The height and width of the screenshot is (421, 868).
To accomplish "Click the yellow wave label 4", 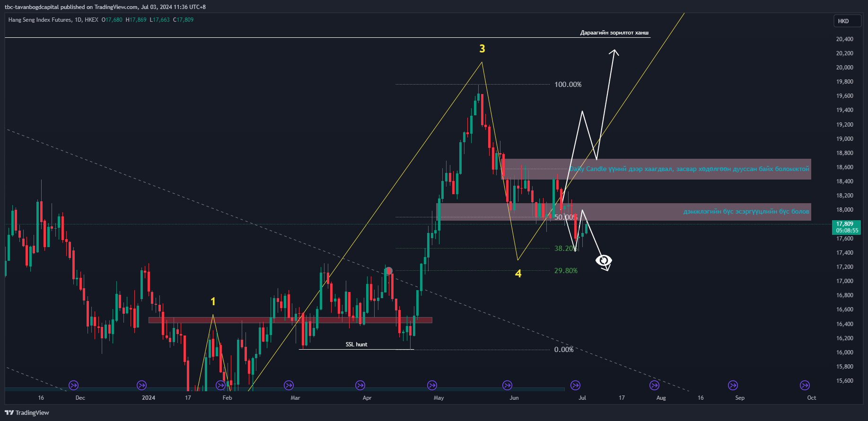I will [518, 274].
